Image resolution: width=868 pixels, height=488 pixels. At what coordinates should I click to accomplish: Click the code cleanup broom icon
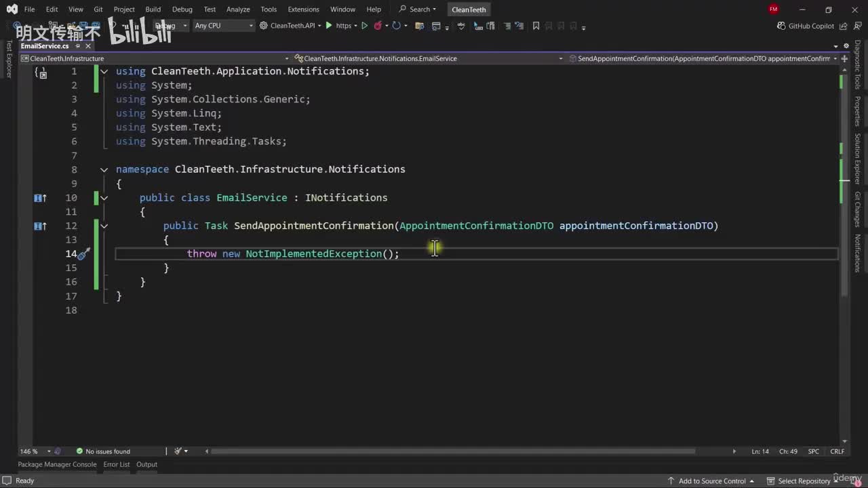[x=178, y=451]
